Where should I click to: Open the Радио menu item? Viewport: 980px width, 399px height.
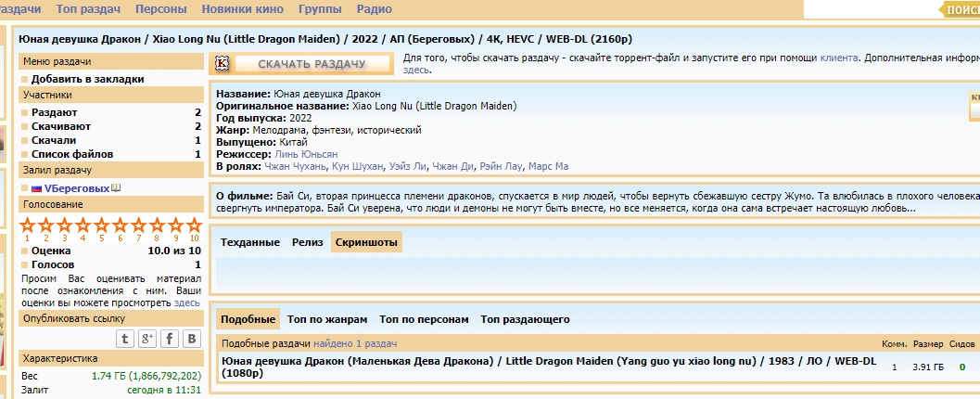coord(374,8)
